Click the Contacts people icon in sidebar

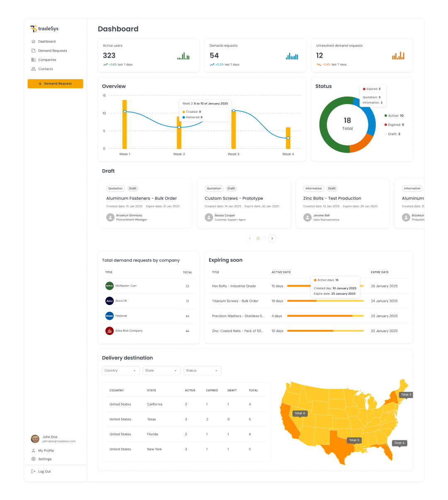[x=34, y=69]
